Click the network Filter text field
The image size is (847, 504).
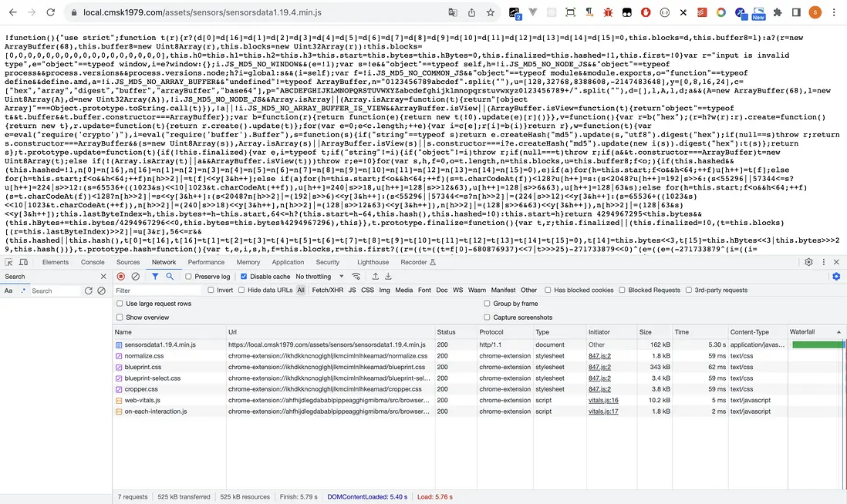[x=157, y=291]
